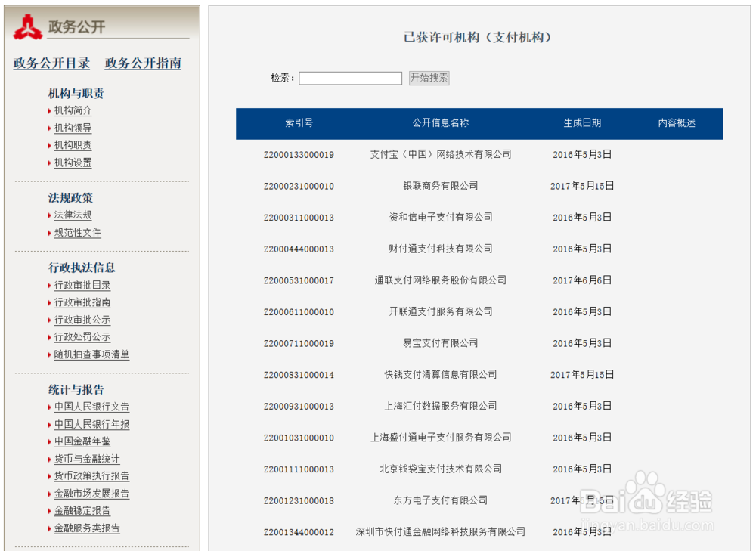Select index number Z2001111000013
This screenshot has height=551, width=756.
299,469
